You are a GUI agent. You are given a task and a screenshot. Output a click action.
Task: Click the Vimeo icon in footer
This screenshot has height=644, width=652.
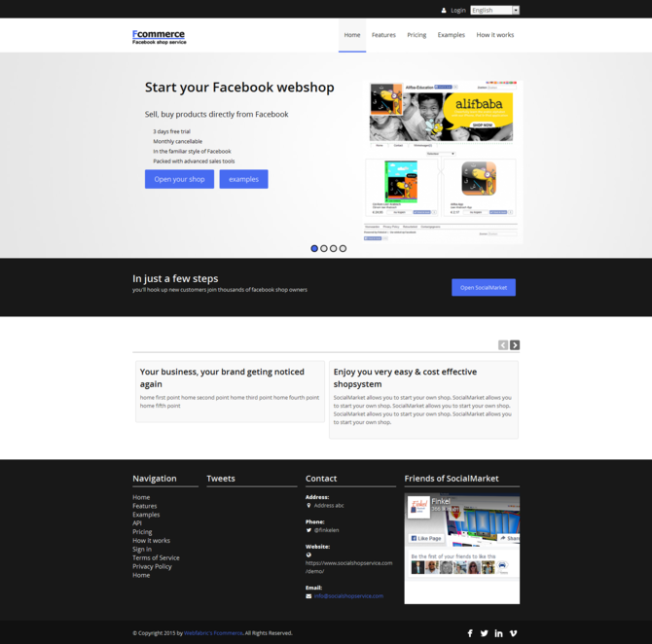[x=513, y=633]
